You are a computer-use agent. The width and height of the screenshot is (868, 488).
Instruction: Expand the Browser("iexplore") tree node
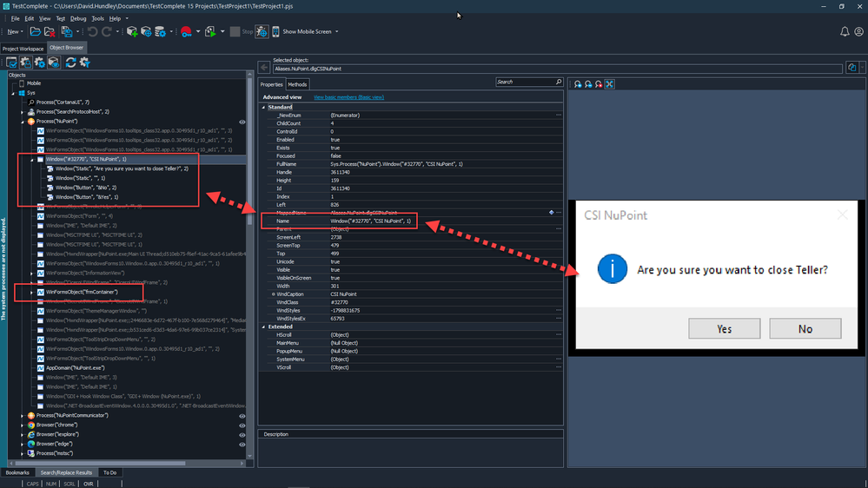23,434
